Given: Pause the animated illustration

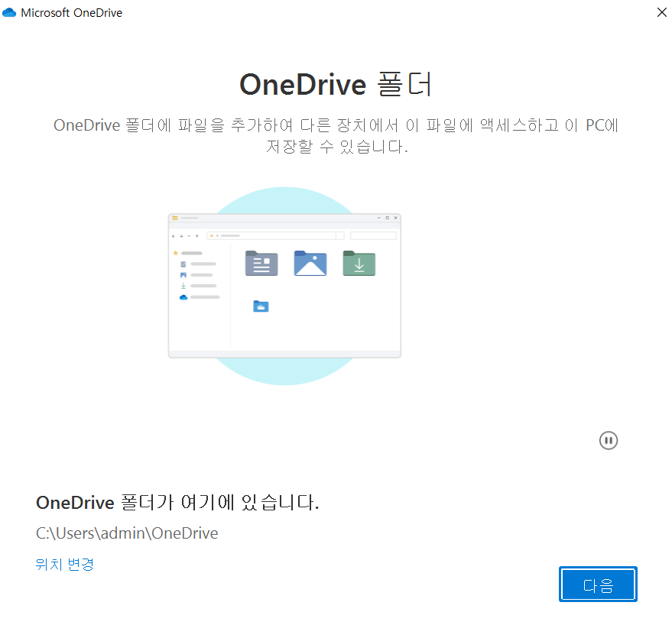Looking at the screenshot, I should 609,440.
